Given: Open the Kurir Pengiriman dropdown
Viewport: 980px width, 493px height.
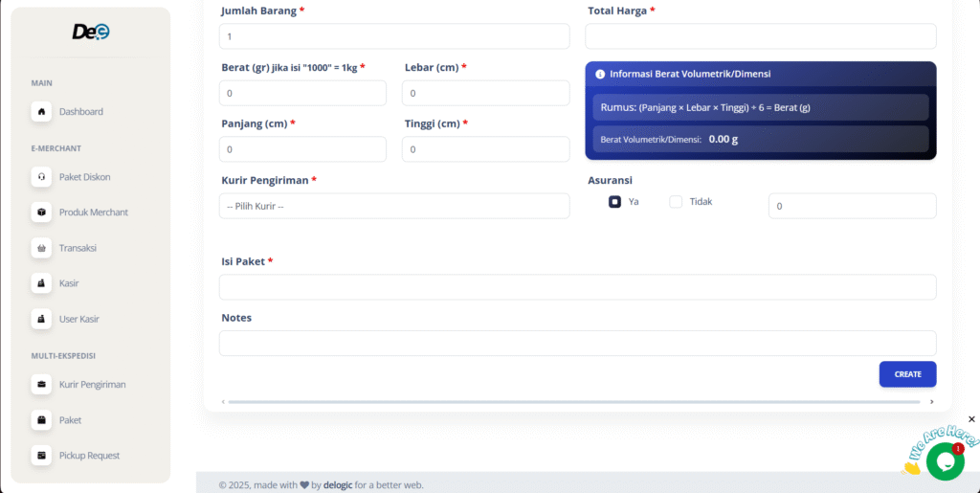Looking at the screenshot, I should click(x=394, y=206).
